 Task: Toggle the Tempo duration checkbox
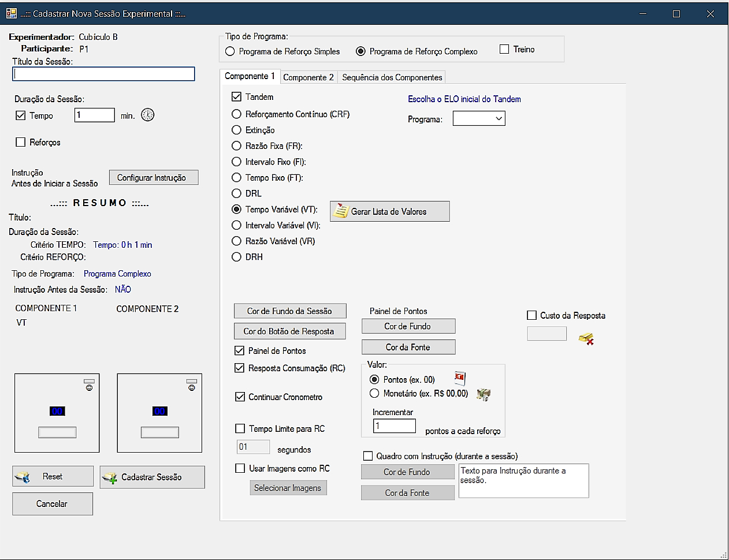[21, 115]
